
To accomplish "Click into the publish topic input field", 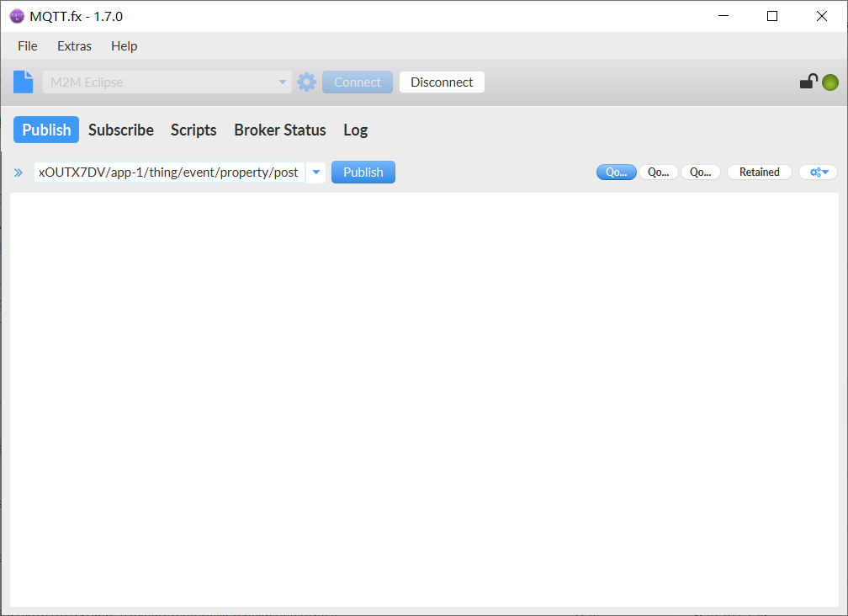I will click(169, 173).
